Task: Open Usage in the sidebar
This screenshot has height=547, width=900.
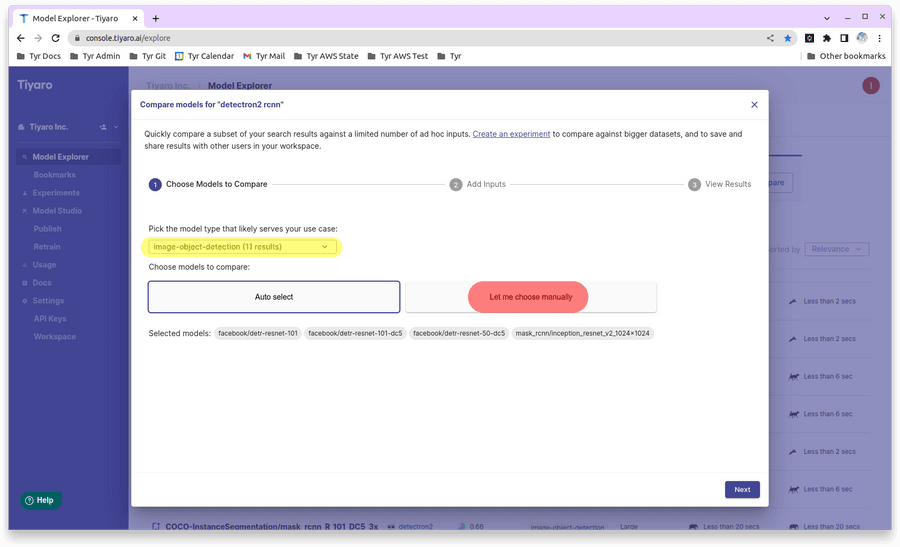Action: pos(44,265)
